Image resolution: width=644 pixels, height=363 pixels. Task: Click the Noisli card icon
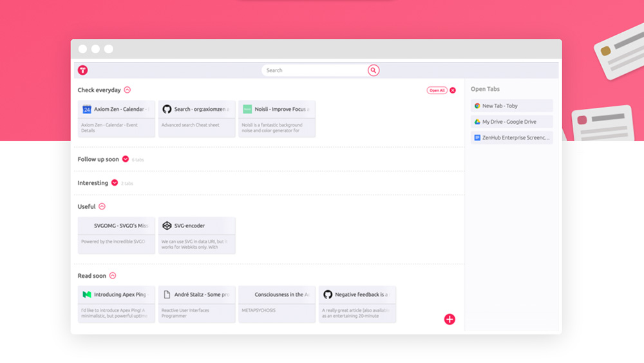coord(247,110)
